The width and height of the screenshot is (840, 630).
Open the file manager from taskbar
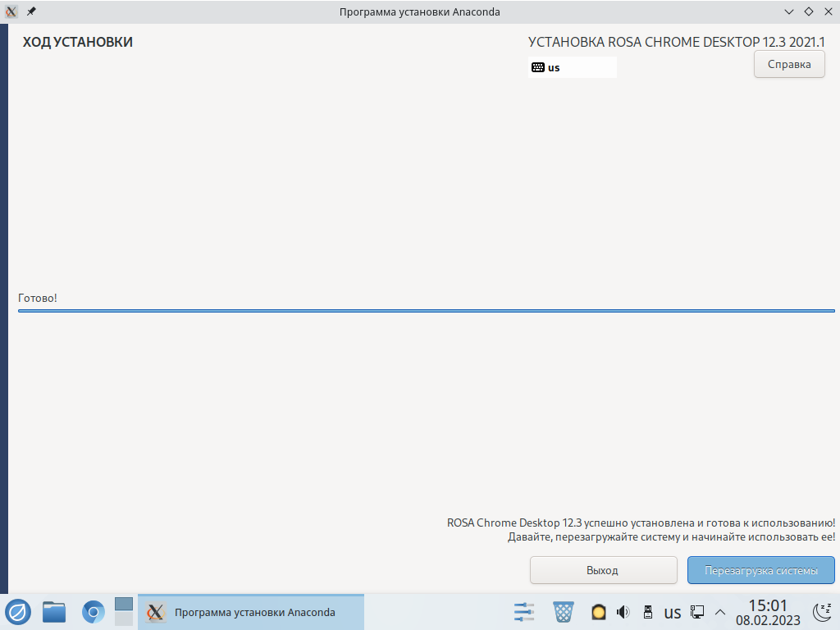[54, 612]
